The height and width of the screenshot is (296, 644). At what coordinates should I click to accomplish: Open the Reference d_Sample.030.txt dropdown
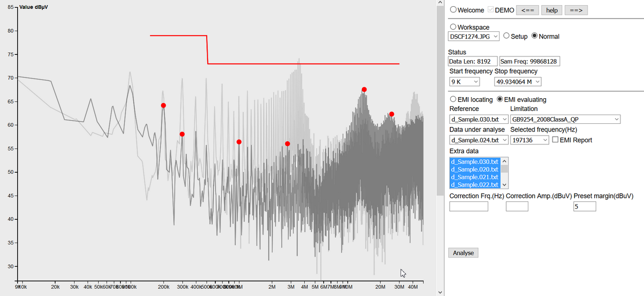click(x=479, y=119)
